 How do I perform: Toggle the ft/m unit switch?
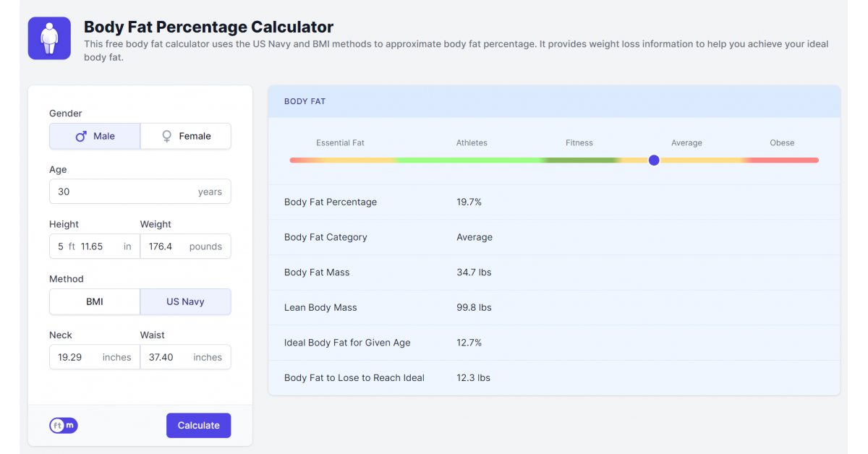point(63,426)
